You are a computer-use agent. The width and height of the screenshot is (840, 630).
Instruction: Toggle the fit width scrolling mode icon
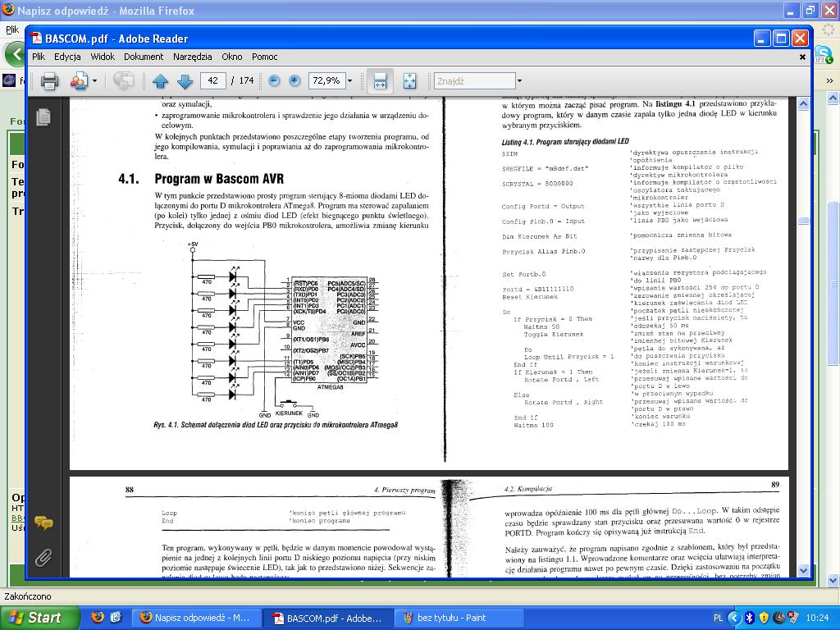pyautogui.click(x=380, y=81)
